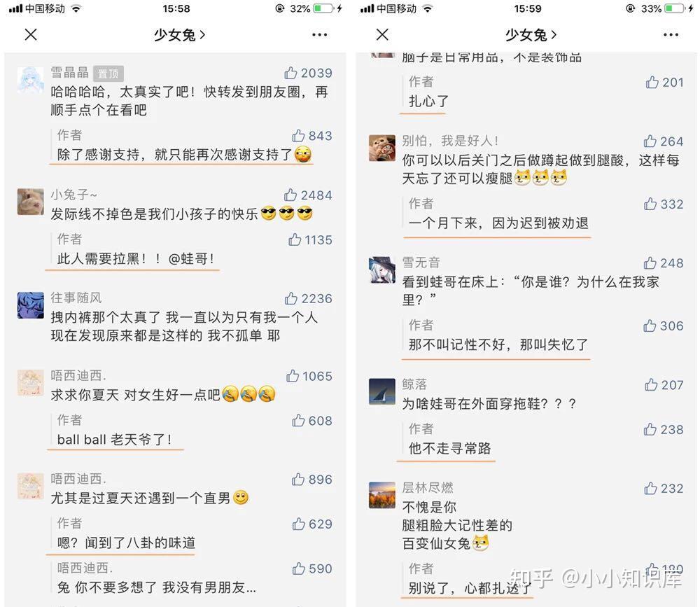700x607 pixels.
Task: Like author reply 一个月下来 with 332 likes
Action: click(650, 204)
